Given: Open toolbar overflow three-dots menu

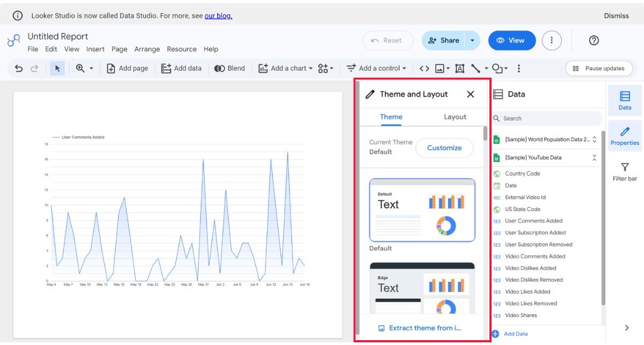Looking at the screenshot, I should (x=518, y=68).
